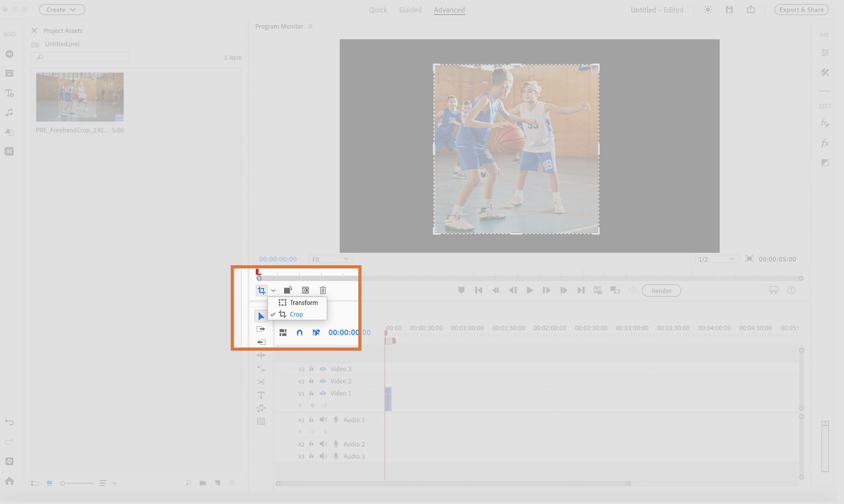Click the timeline ruler at 00:02:00:00
This screenshot has width=844, height=504.
pos(549,328)
